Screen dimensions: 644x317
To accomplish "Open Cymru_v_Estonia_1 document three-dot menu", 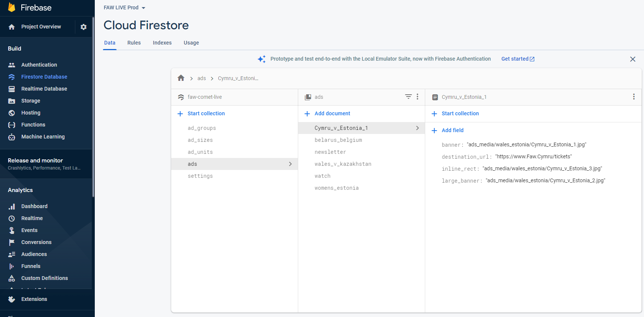I will (634, 97).
